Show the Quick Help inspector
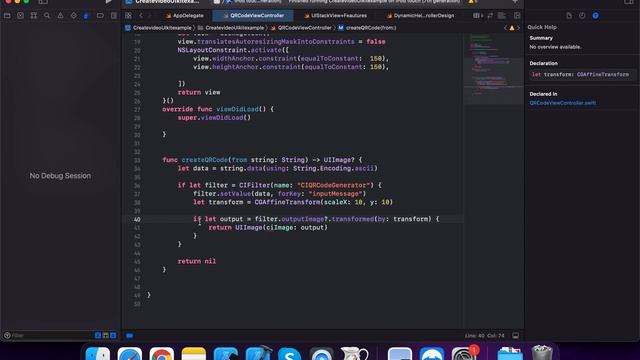Viewport: 640px width, 360px height. point(596,16)
